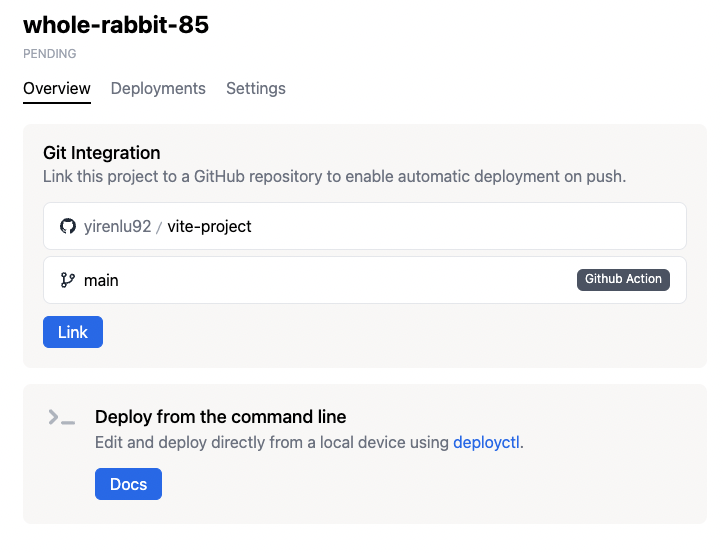The width and height of the screenshot is (723, 553).
Task: Click the 'Edit and deploy directly' description
Action: (x=272, y=442)
